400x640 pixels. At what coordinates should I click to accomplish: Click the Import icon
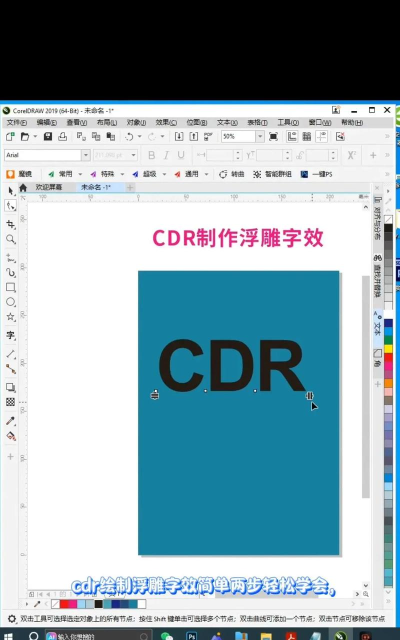tap(179, 136)
